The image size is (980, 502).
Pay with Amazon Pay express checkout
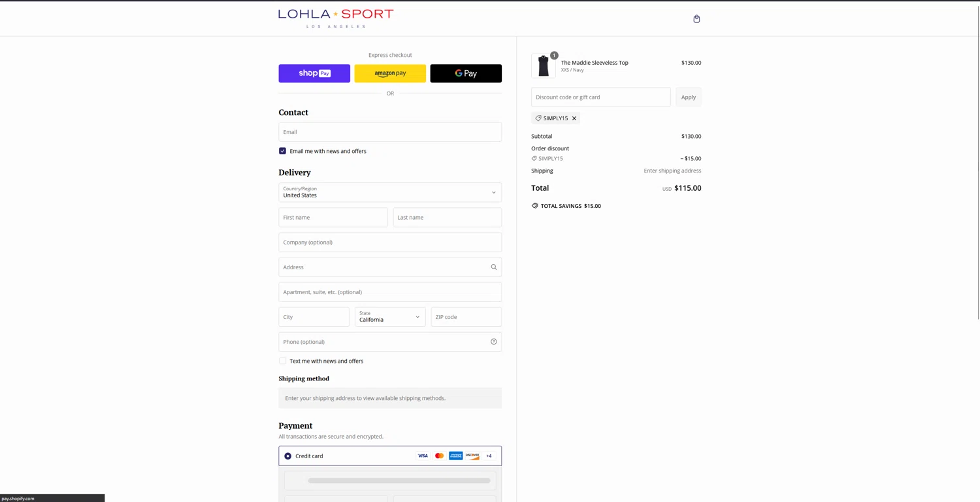tap(390, 73)
